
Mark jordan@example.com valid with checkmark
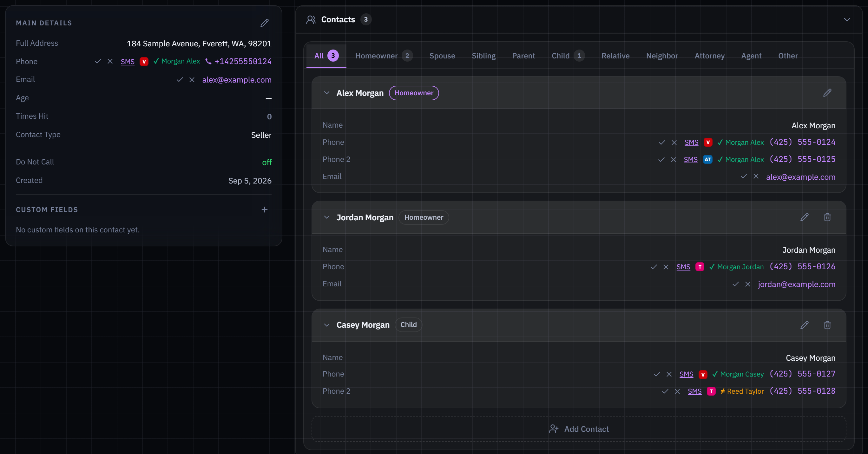tap(736, 284)
